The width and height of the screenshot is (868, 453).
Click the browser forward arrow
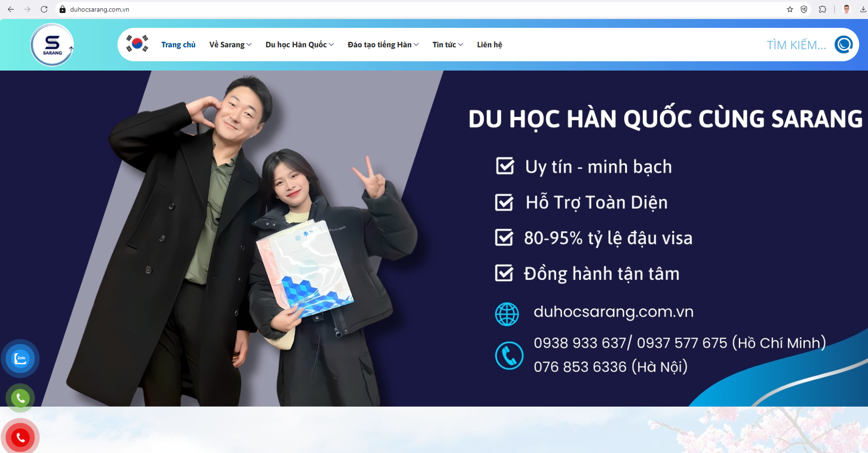(x=27, y=9)
